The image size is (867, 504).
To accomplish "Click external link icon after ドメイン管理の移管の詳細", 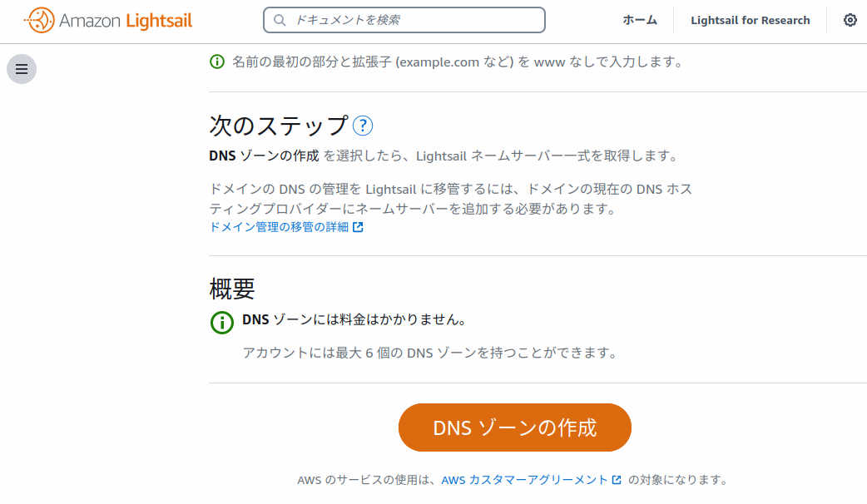I will 358,227.
